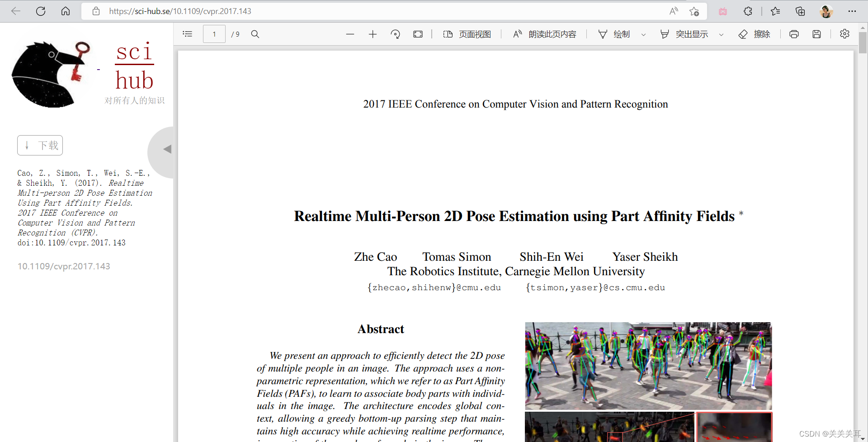868x442 pixels.
Task: Click author name Yaser Sheikh
Action: (645, 257)
